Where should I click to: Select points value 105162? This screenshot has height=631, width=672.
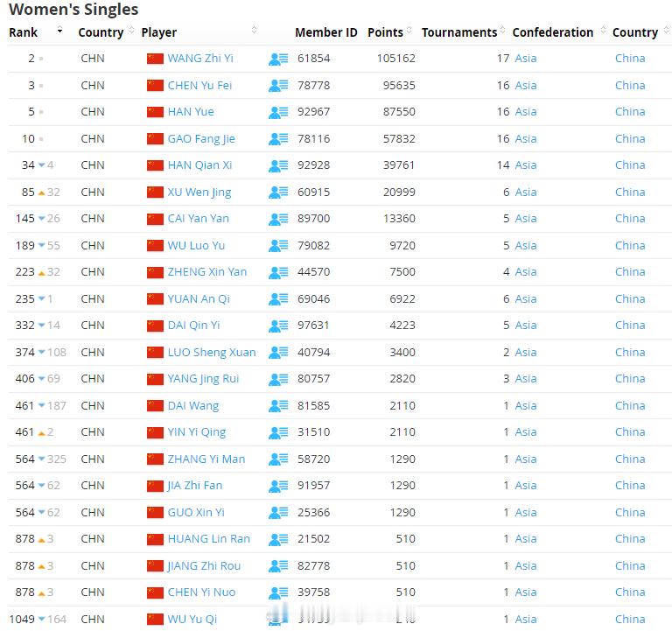coord(396,59)
